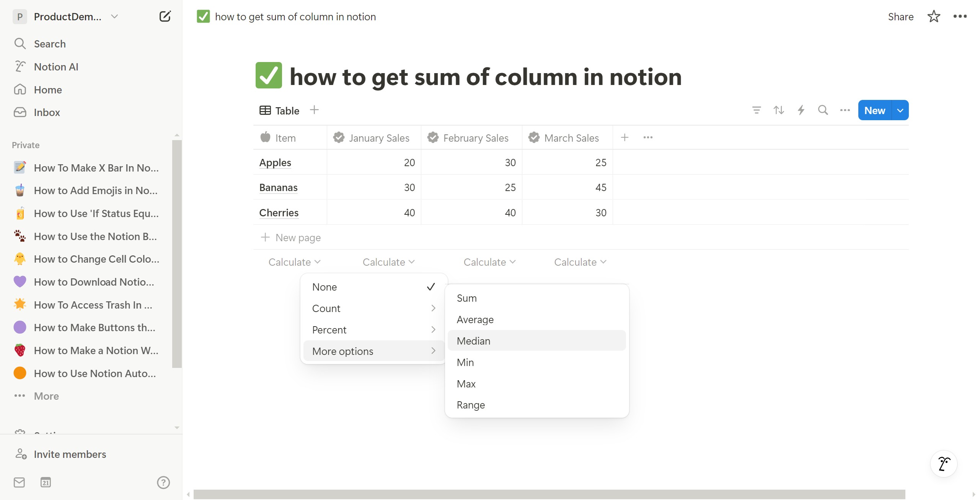The image size is (980, 500).
Task: Choose Range from calculation submenu
Action: pos(536,405)
